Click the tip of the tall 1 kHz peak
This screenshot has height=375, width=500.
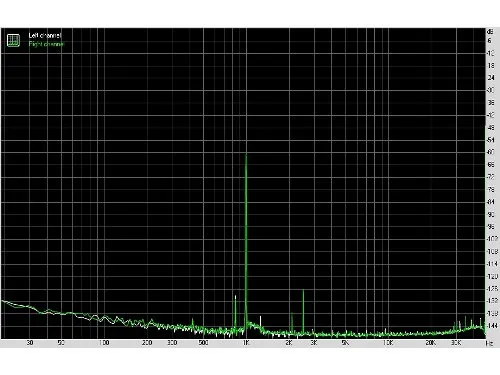(x=246, y=155)
